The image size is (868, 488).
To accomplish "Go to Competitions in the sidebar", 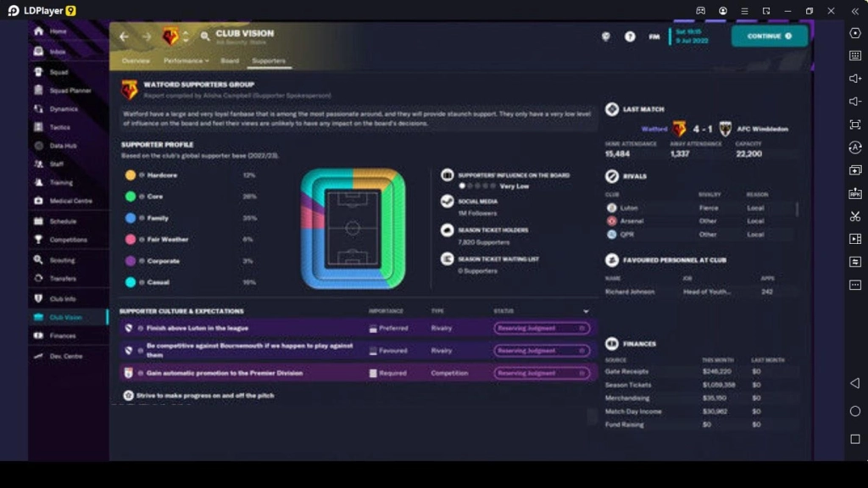I will [x=68, y=240].
